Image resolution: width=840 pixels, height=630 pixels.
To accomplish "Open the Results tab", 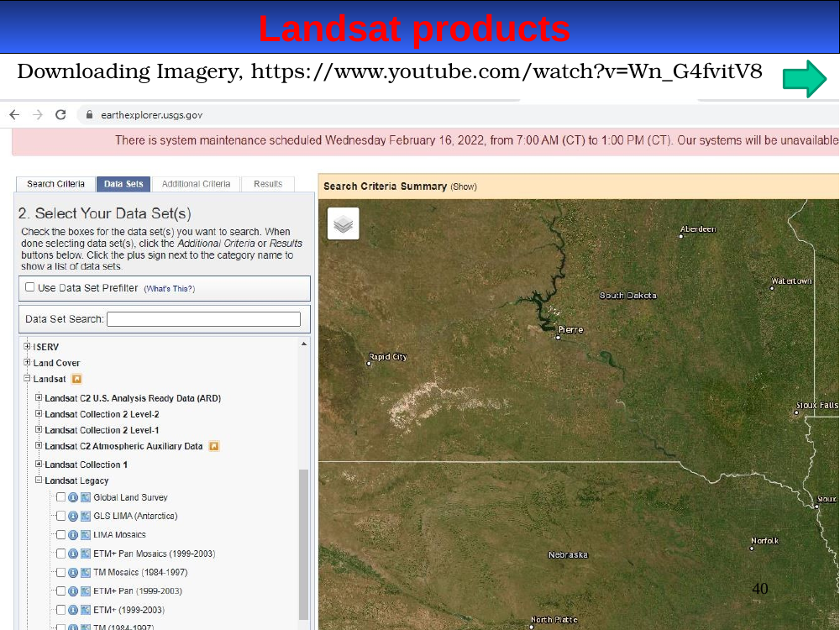I will (268, 184).
